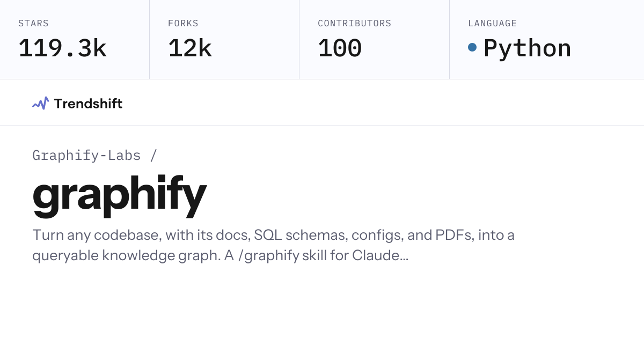Click the Trendshift zigzag logo icon
Image resolution: width=644 pixels, height=338 pixels.
point(41,103)
